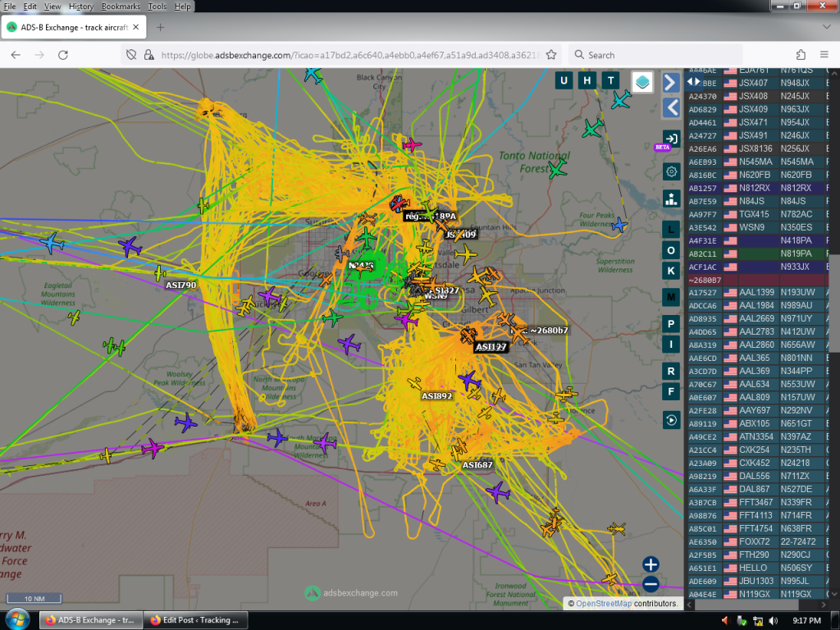Select aircraft ASI790 label on map
This screenshot has width=840, height=630.
[181, 285]
